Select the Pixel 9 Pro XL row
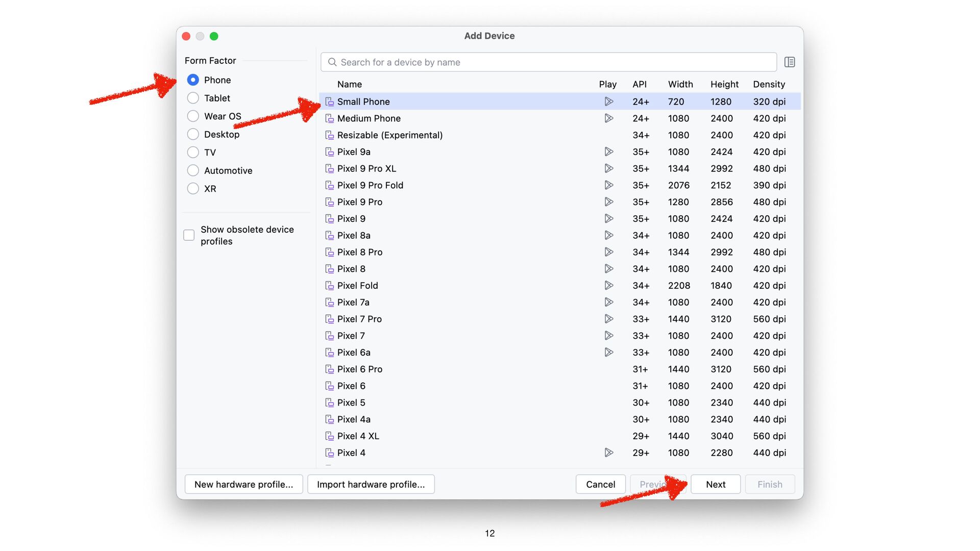The image size is (980, 551). tap(560, 168)
